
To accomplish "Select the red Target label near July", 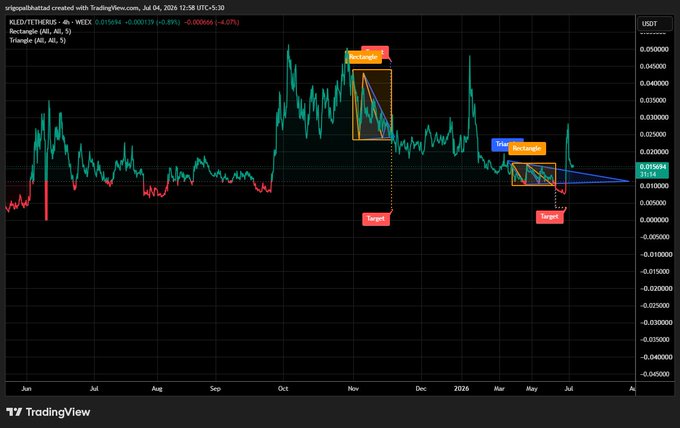I will click(549, 217).
